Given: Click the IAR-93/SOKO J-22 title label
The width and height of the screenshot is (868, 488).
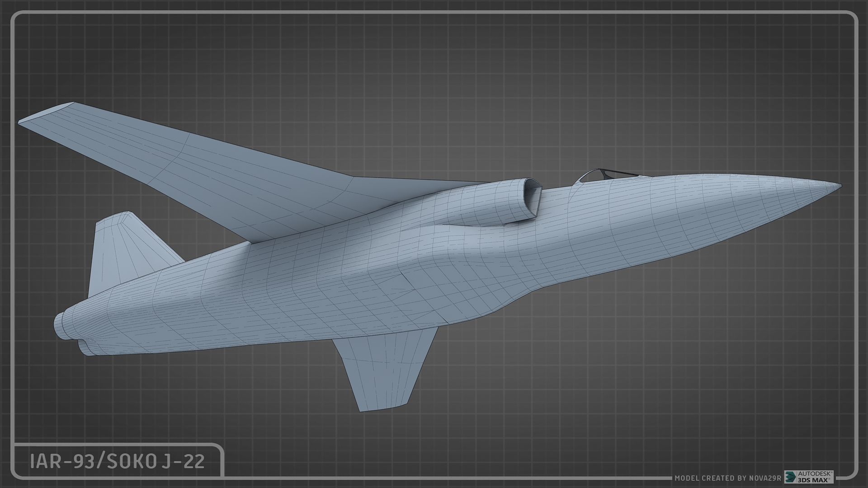Looking at the screenshot, I should [117, 461].
